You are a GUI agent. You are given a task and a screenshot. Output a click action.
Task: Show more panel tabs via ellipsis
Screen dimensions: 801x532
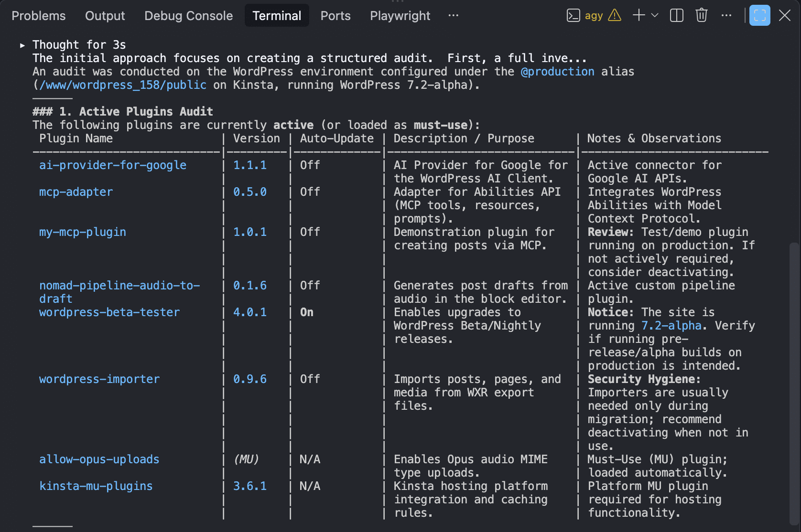454,15
